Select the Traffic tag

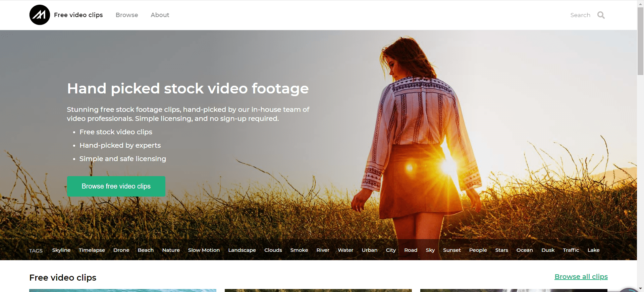click(x=571, y=250)
